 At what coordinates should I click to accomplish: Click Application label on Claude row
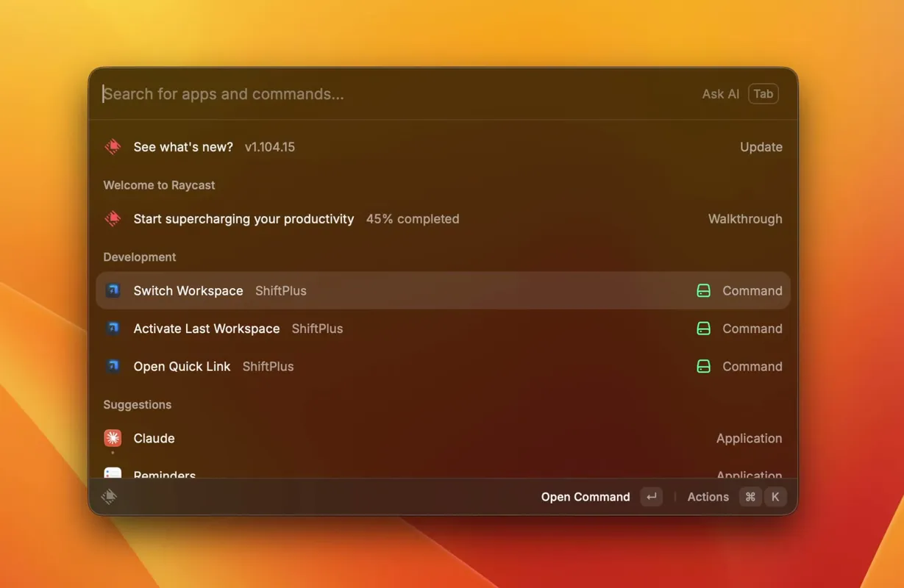[x=749, y=439]
